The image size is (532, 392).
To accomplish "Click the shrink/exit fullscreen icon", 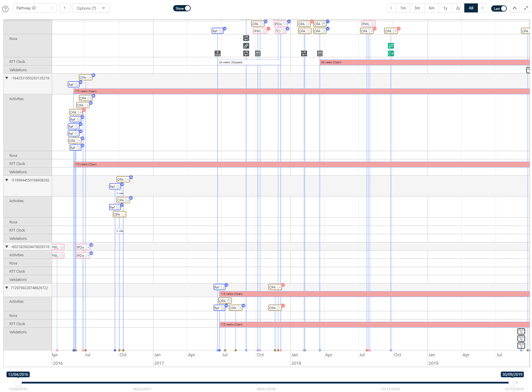I will (526, 8).
